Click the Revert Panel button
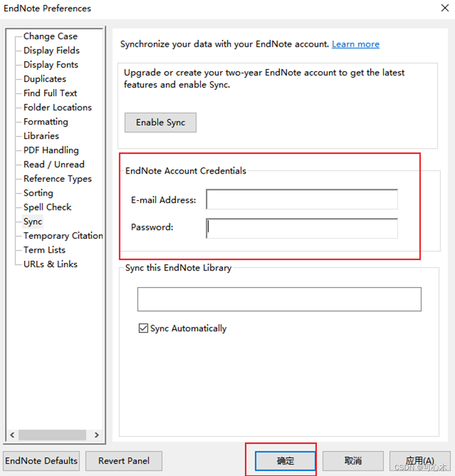This screenshot has width=455, height=476. pyautogui.click(x=124, y=461)
